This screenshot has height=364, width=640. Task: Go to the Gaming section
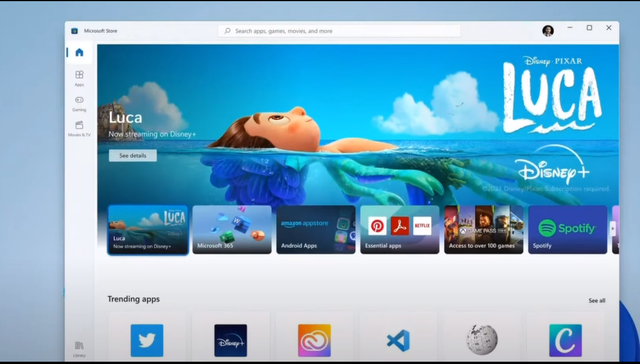click(x=79, y=103)
